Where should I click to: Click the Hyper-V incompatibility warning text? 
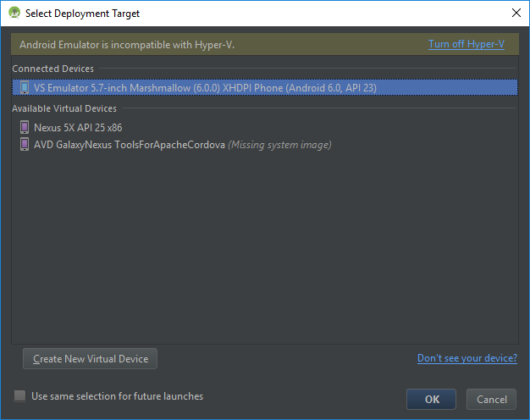pos(127,45)
